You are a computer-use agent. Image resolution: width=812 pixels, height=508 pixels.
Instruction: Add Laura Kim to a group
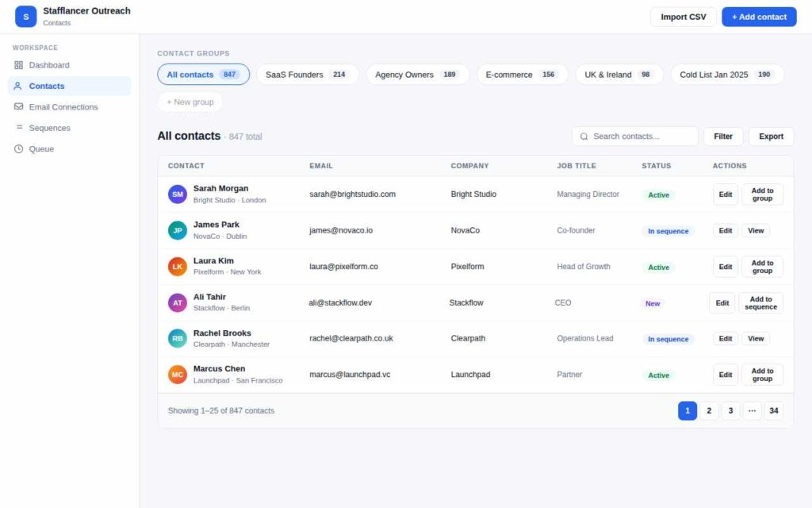pos(762,267)
